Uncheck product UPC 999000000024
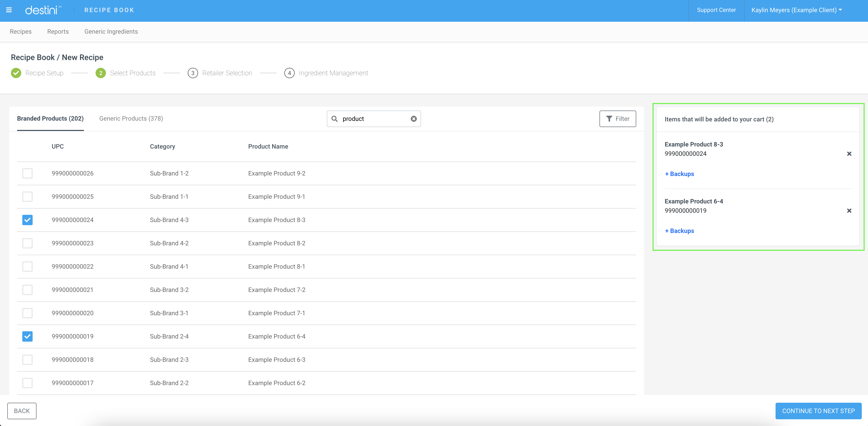 point(27,220)
